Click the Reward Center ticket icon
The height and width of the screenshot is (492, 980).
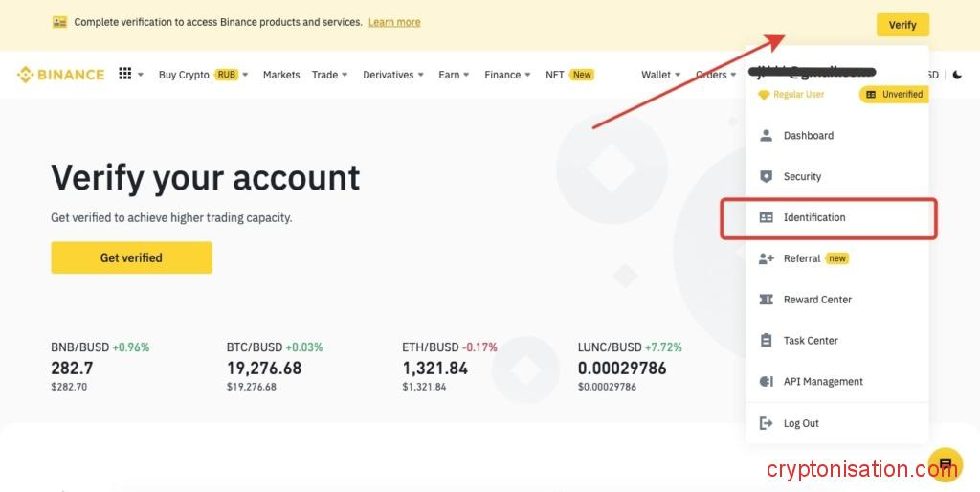pos(766,300)
